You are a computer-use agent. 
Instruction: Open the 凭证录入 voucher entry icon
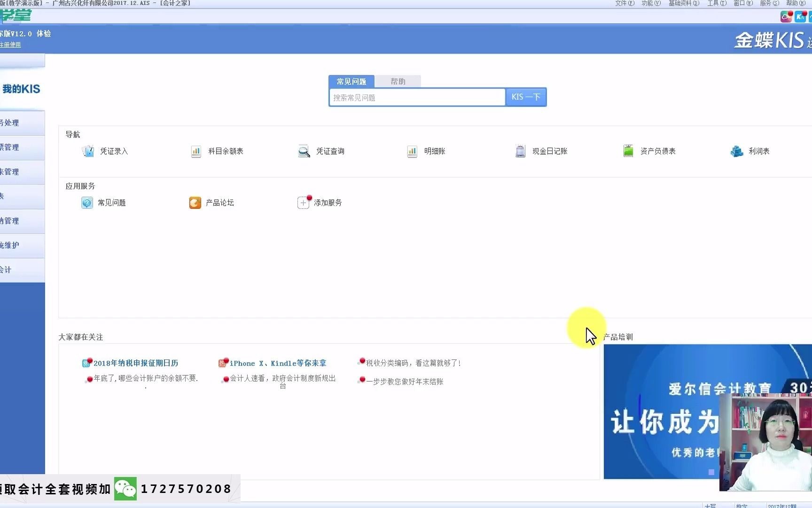pos(88,151)
